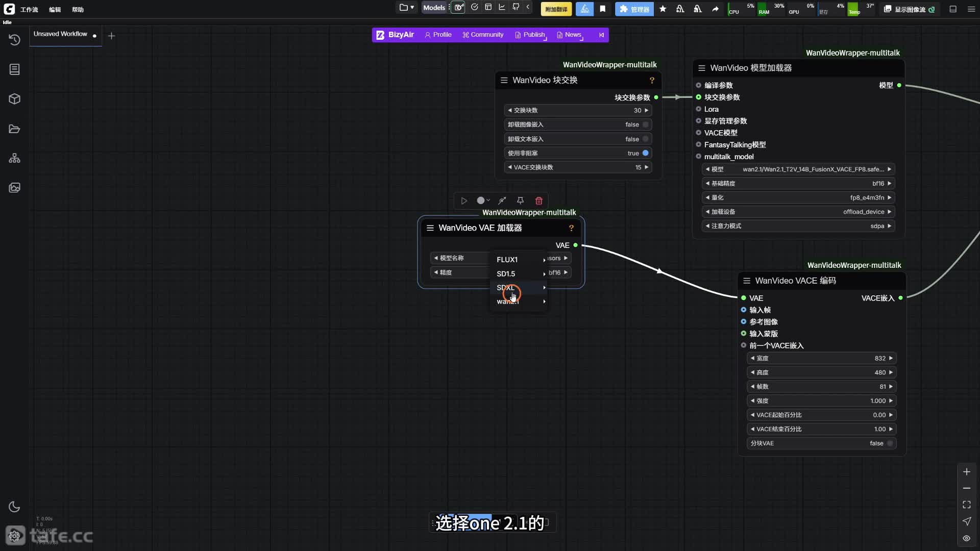Open the 加载设备 offload_device combo box

click(x=798, y=212)
